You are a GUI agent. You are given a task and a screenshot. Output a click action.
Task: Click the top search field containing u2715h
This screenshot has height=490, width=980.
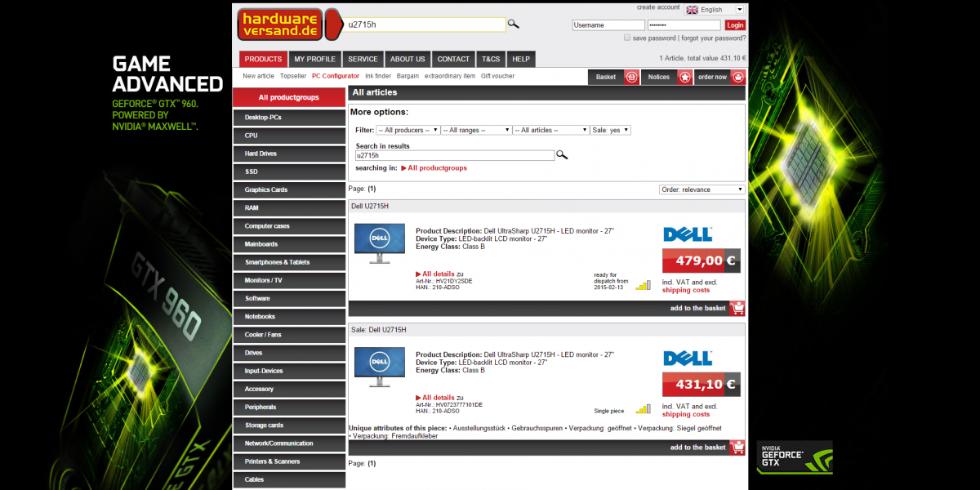pyautogui.click(x=425, y=24)
